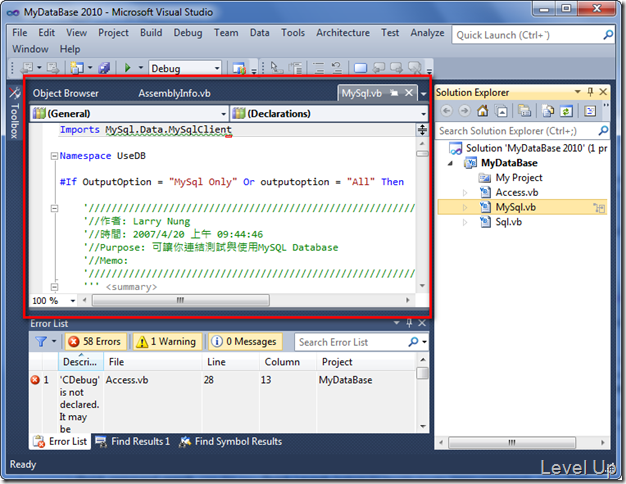Viewport: 626px width, 484px height.
Task: Switch to the Object Browser tab
Action: point(65,93)
